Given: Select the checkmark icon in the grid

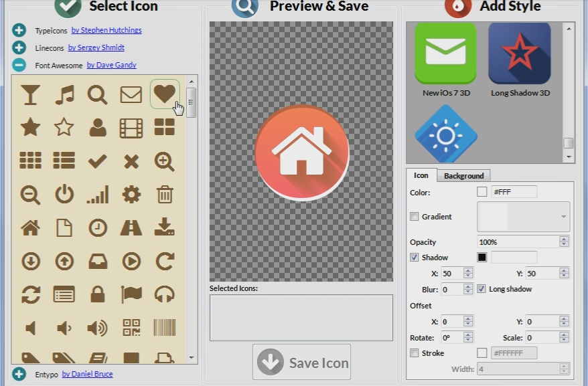Looking at the screenshot, I should (98, 161).
